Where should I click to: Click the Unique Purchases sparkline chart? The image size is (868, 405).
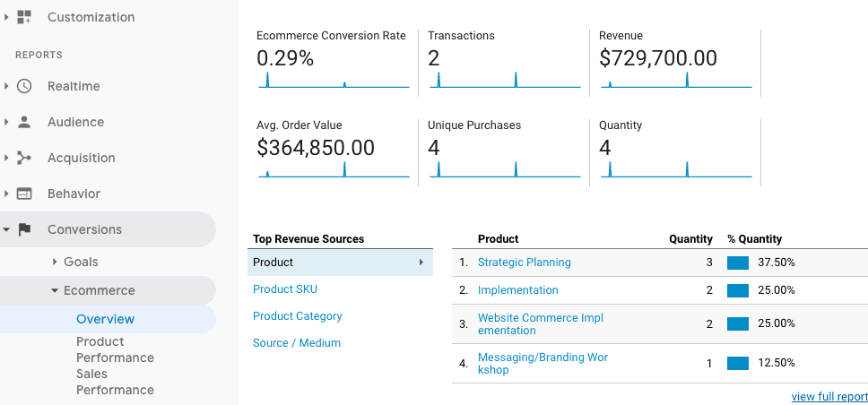click(505, 169)
